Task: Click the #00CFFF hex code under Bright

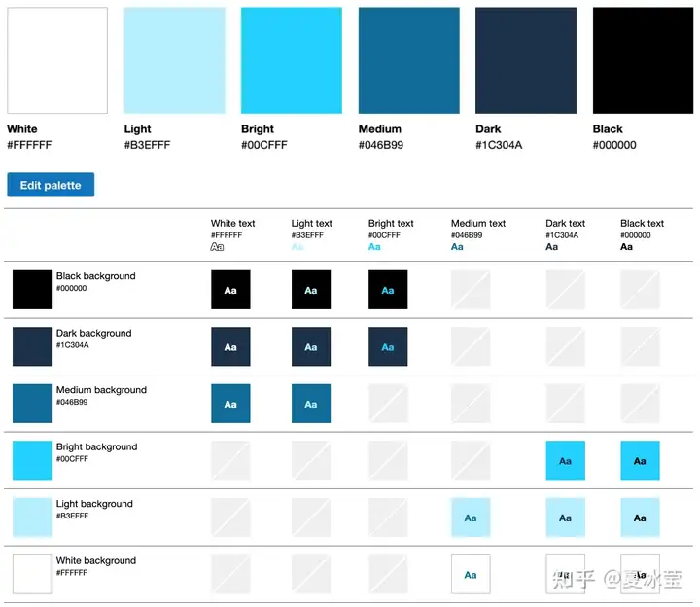Action: [x=264, y=145]
